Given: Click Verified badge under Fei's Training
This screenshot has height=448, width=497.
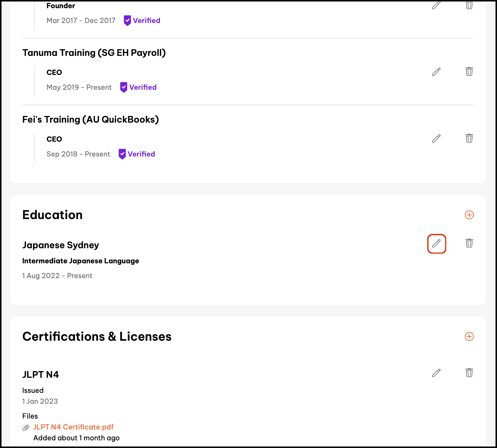Looking at the screenshot, I should 137,154.
